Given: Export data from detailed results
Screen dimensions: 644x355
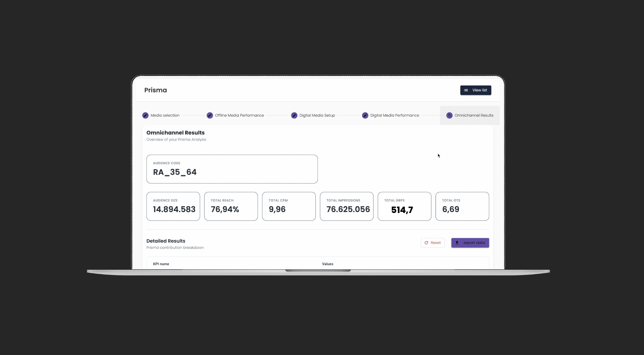Looking at the screenshot, I should pos(470,243).
